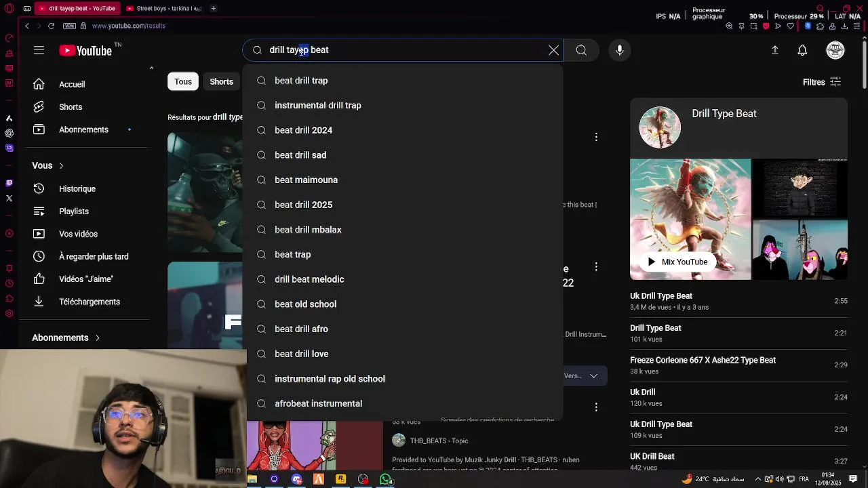Go back in browser history
868x488 pixels.
[x=27, y=26]
